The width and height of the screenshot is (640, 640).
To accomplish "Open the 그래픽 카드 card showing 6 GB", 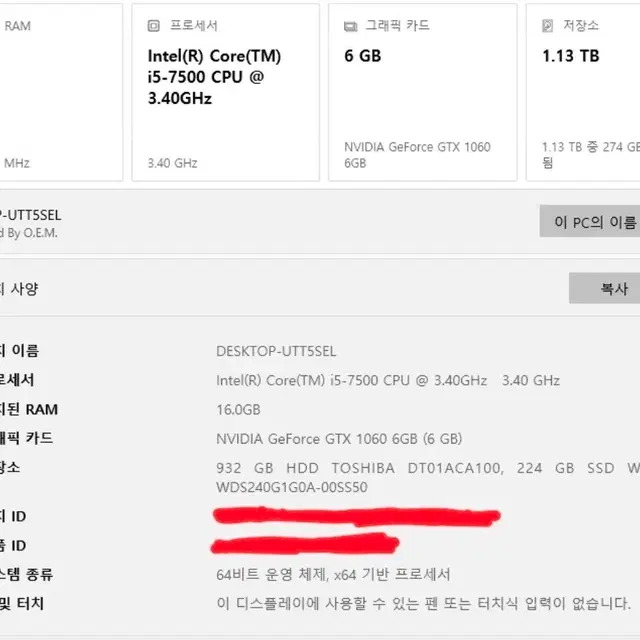I will 422,92.
